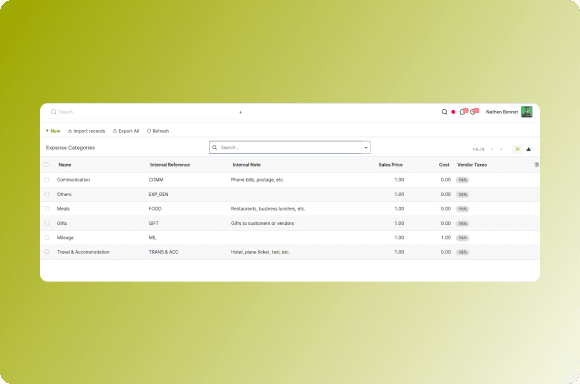The height and width of the screenshot is (384, 580).
Task: Expand the search options dropdown arrow
Action: 366,148
